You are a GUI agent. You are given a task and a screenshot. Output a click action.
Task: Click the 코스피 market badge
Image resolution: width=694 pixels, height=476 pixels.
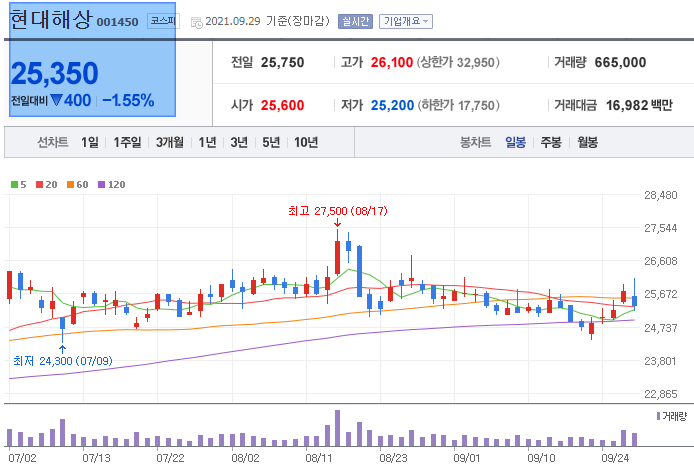[x=162, y=21]
